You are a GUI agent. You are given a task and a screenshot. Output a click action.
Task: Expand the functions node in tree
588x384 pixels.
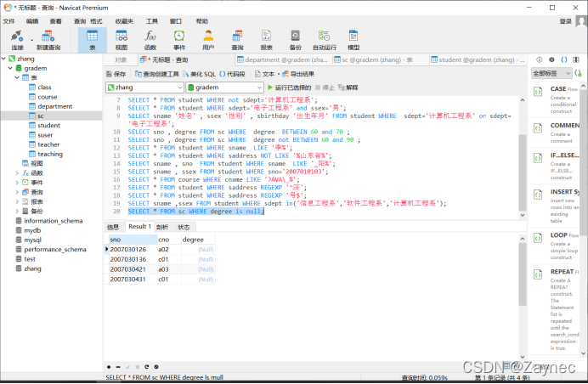17,172
